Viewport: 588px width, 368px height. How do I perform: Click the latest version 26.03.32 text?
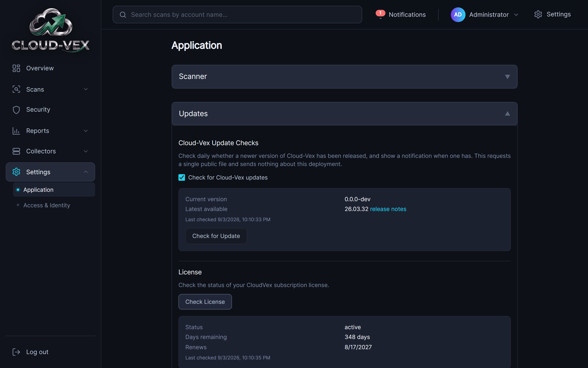(x=356, y=209)
